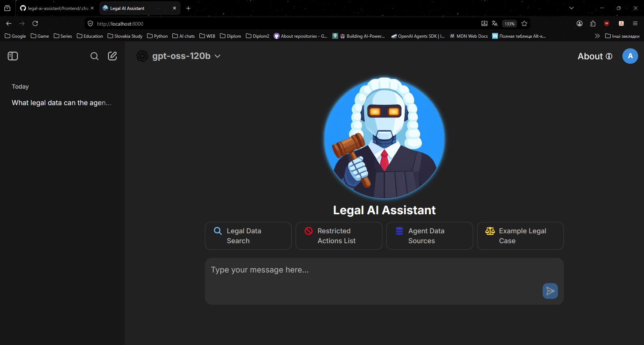Open About repositories GitHub bookmark

tap(301, 36)
